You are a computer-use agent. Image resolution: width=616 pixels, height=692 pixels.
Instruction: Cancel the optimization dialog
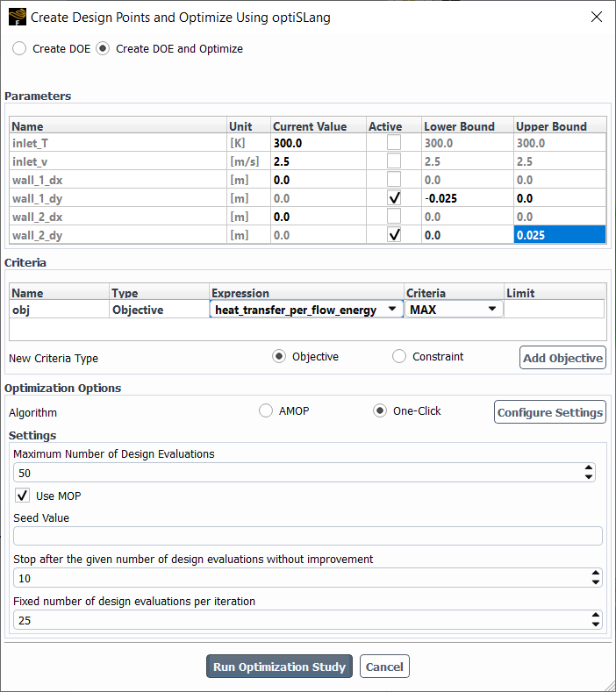click(384, 666)
